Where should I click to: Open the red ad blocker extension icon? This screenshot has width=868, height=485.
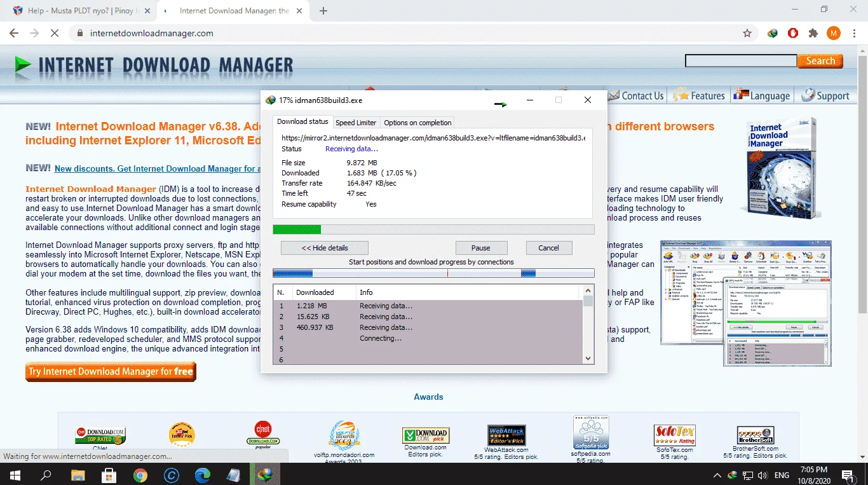(793, 33)
